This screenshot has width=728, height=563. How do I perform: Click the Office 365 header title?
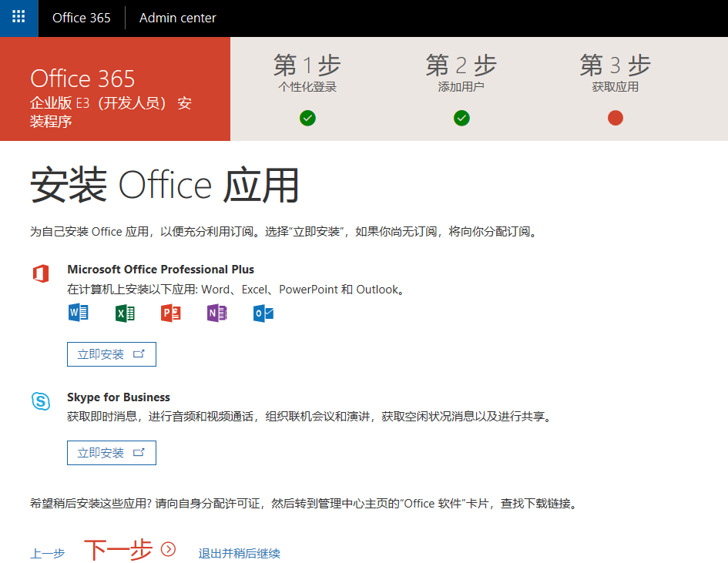point(81,18)
